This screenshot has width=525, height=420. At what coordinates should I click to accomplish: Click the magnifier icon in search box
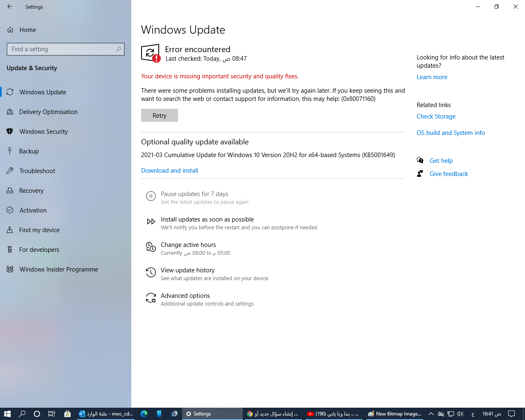[x=119, y=49]
